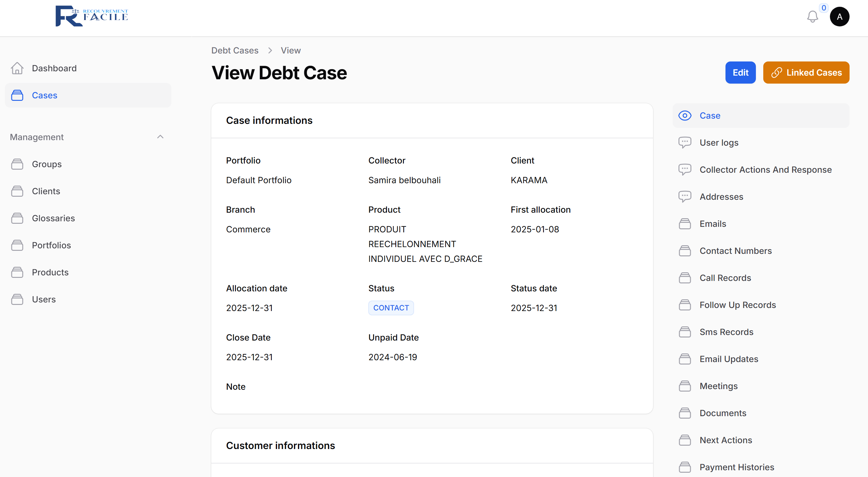
Task: Navigate to Users management page
Action: tap(44, 299)
